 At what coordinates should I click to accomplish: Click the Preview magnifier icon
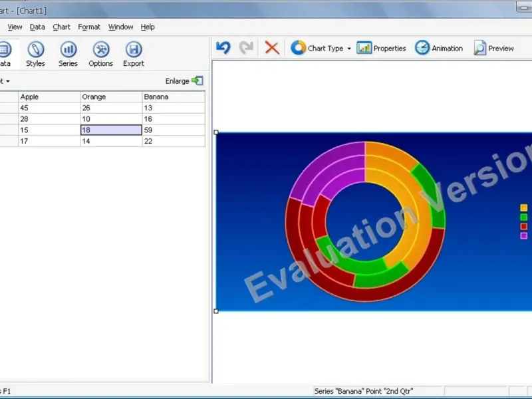[x=479, y=48]
